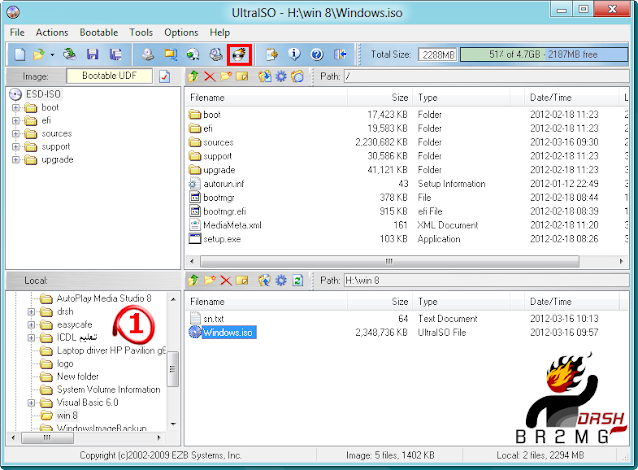Open the Actions menu
The height and width of the screenshot is (470, 638).
click(52, 33)
